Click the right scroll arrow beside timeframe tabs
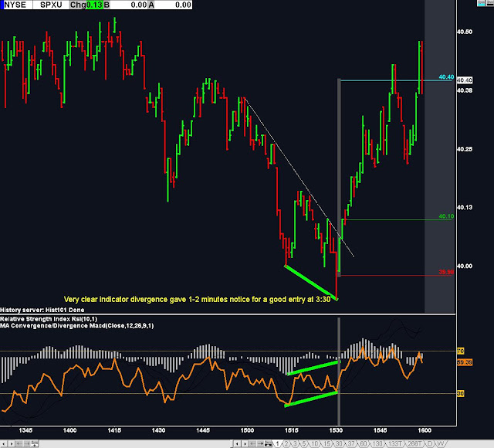494x448 pixels. coord(245,443)
